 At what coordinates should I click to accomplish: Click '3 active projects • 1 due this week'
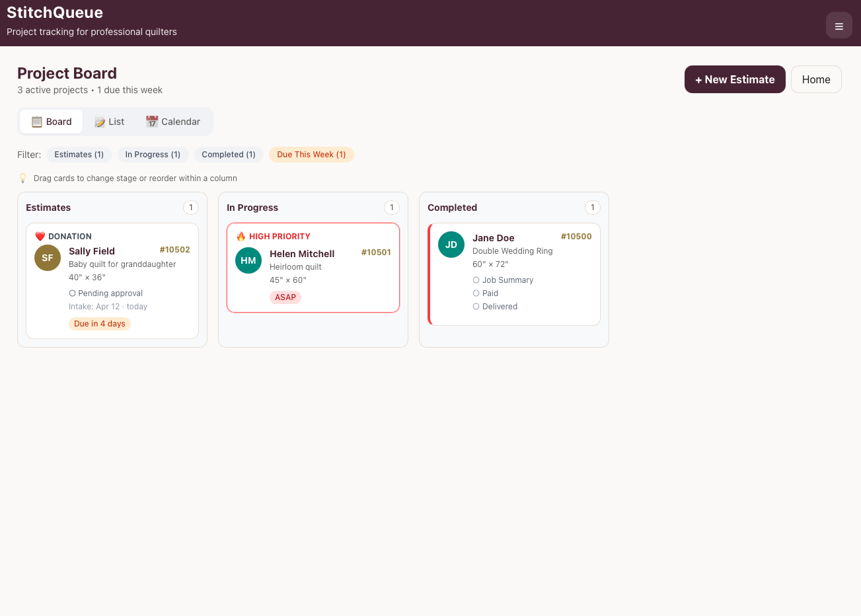pos(90,90)
